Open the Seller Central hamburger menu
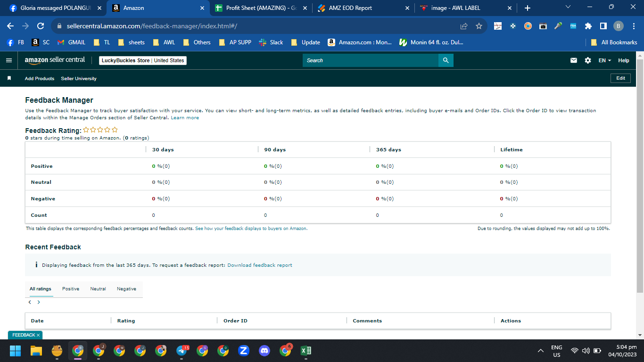The height and width of the screenshot is (362, 644). [8, 60]
